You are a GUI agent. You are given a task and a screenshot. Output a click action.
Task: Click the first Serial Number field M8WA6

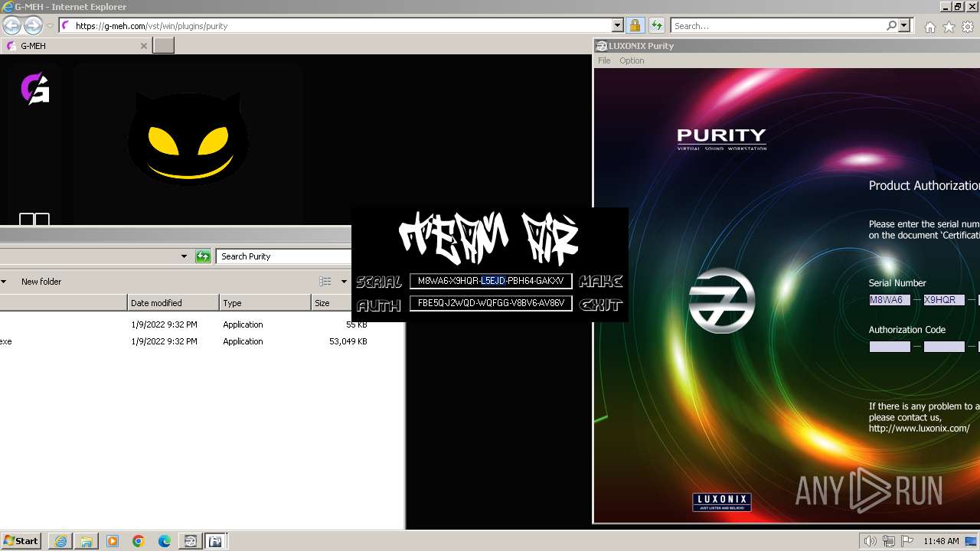click(889, 300)
